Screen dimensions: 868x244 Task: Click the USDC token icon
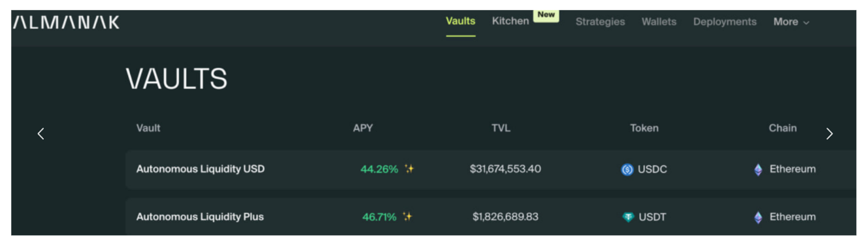tap(627, 169)
